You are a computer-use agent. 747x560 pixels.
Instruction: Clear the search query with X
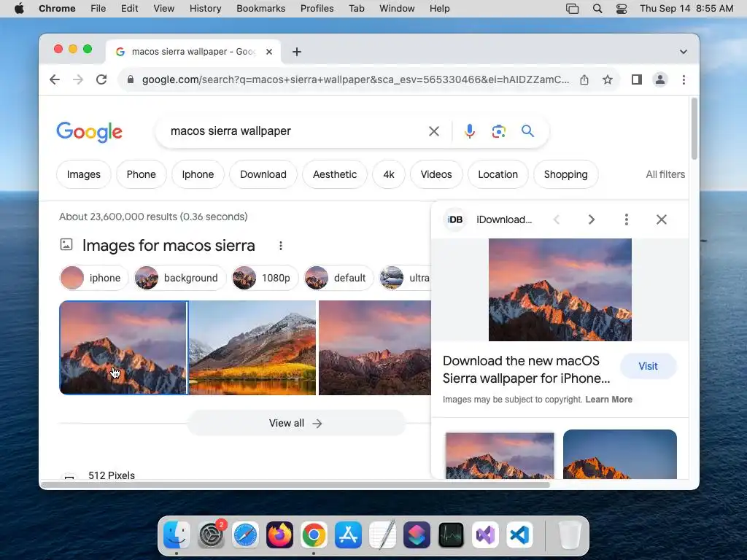pyautogui.click(x=433, y=131)
